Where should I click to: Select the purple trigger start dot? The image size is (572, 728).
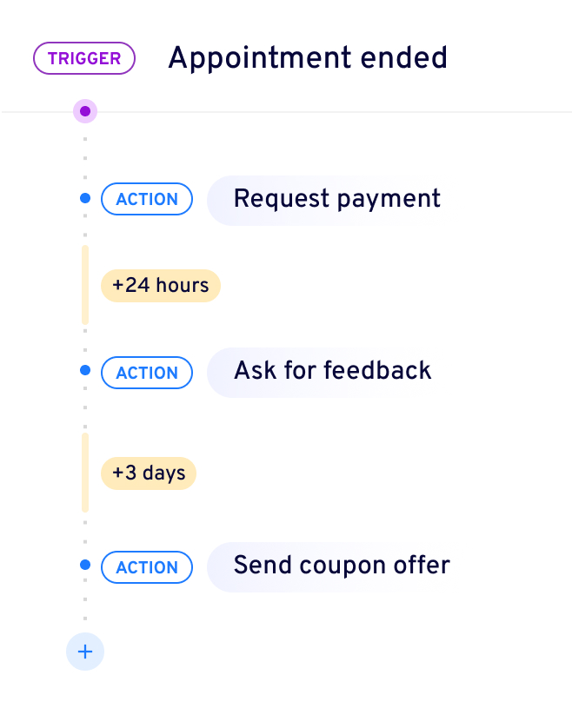[85, 111]
